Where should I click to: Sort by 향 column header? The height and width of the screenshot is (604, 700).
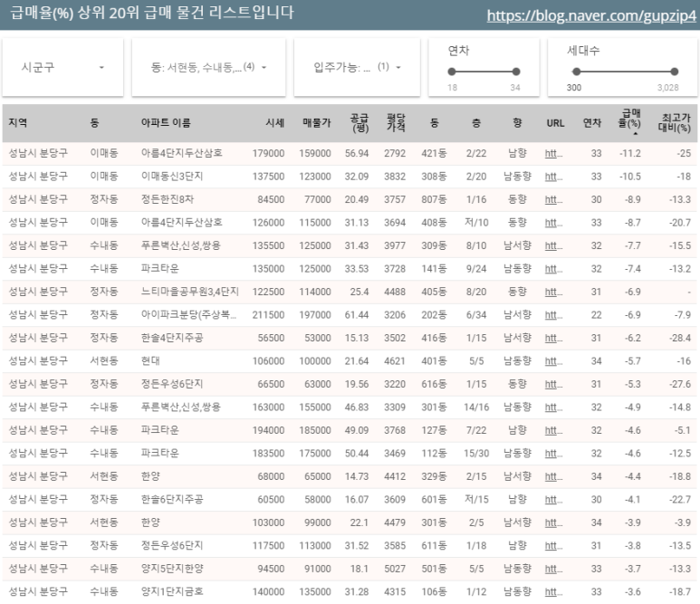click(x=517, y=123)
